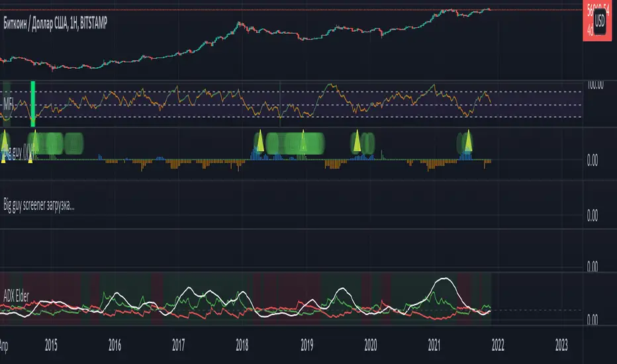This screenshot has height=364, width=617.
Task: Click the yellow triangle signal near 2018
Action: [x=260, y=142]
